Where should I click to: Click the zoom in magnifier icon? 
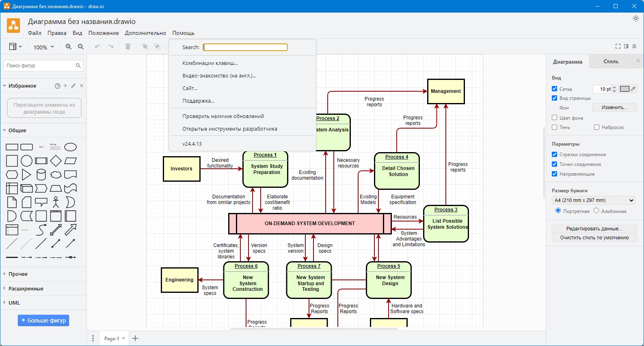[69, 47]
